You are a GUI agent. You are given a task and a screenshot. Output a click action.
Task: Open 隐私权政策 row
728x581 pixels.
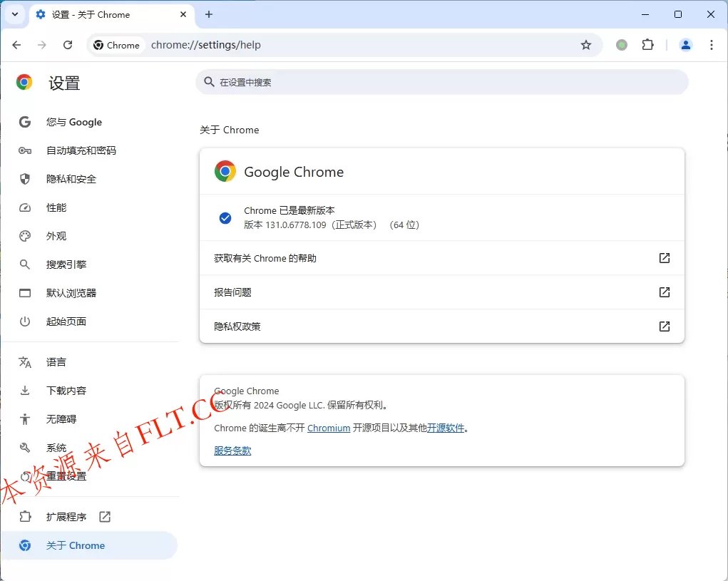tap(442, 327)
